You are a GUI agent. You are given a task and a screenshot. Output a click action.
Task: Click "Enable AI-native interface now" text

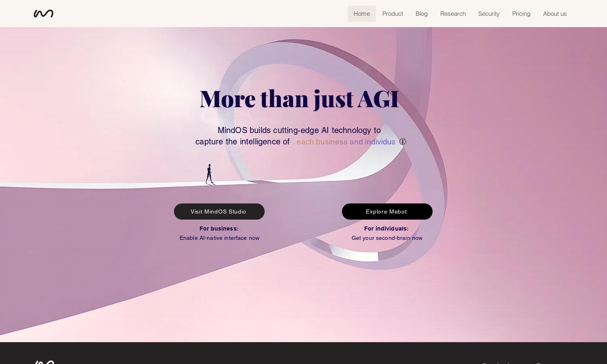[220, 238]
